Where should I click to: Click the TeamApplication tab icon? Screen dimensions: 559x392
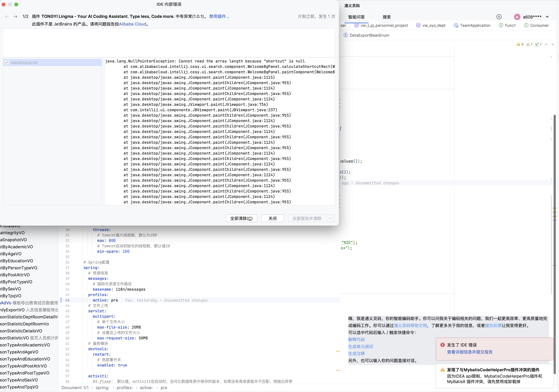click(456, 25)
